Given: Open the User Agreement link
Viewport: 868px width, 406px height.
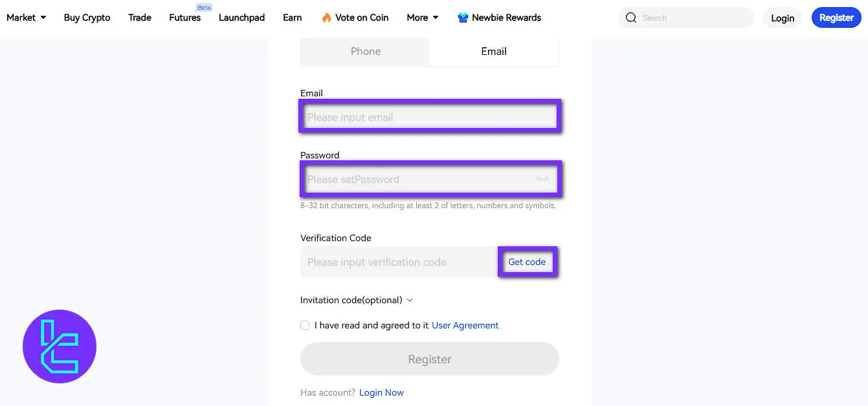Looking at the screenshot, I should click(465, 325).
